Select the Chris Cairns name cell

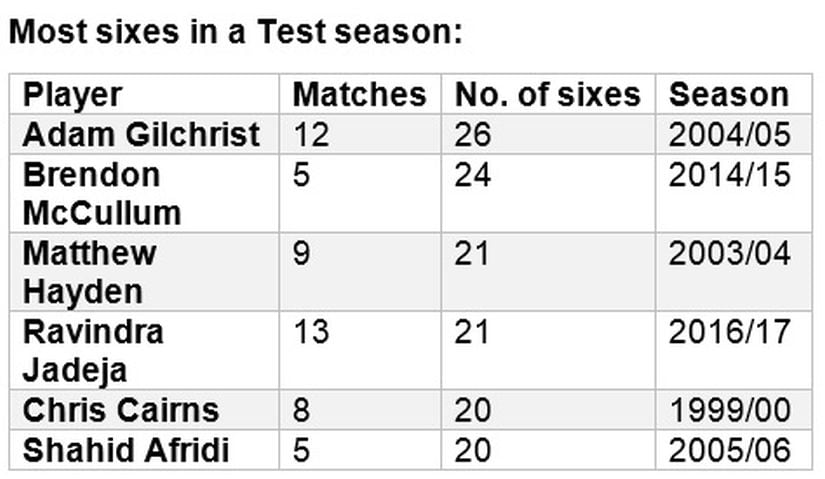(x=144, y=410)
